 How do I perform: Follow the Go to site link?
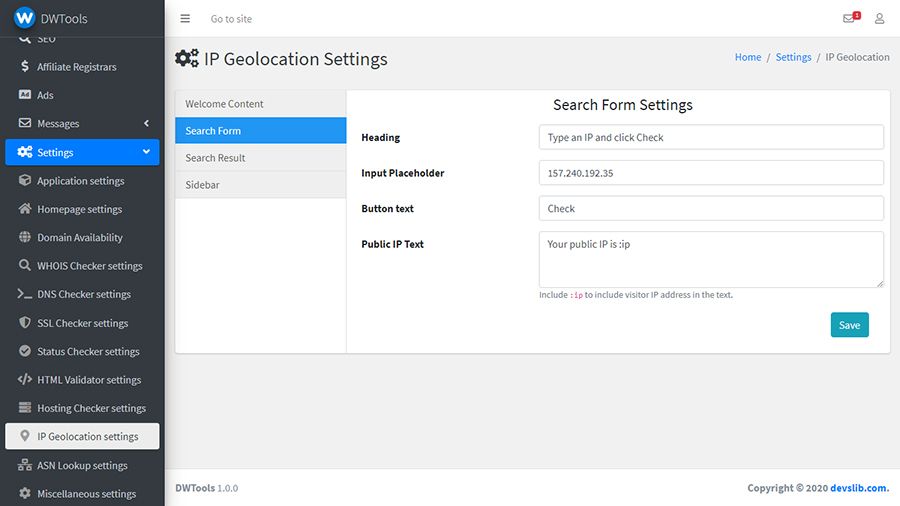pos(231,19)
